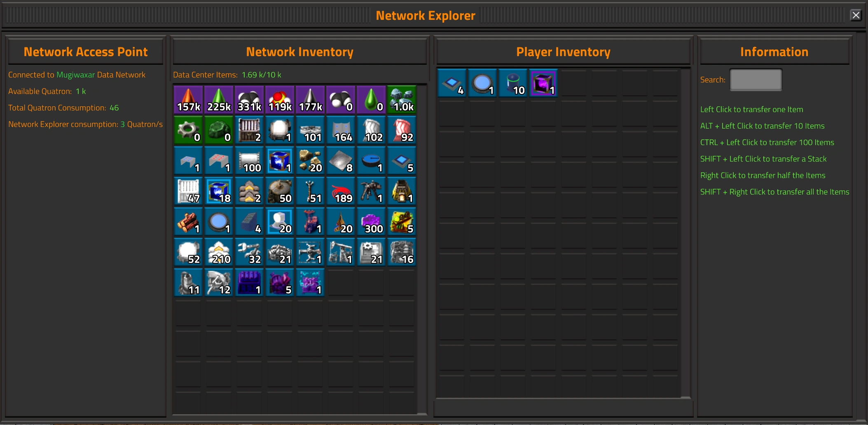Pick the iron gear wheel with 0 count
This screenshot has width=868, height=425.
(x=188, y=130)
